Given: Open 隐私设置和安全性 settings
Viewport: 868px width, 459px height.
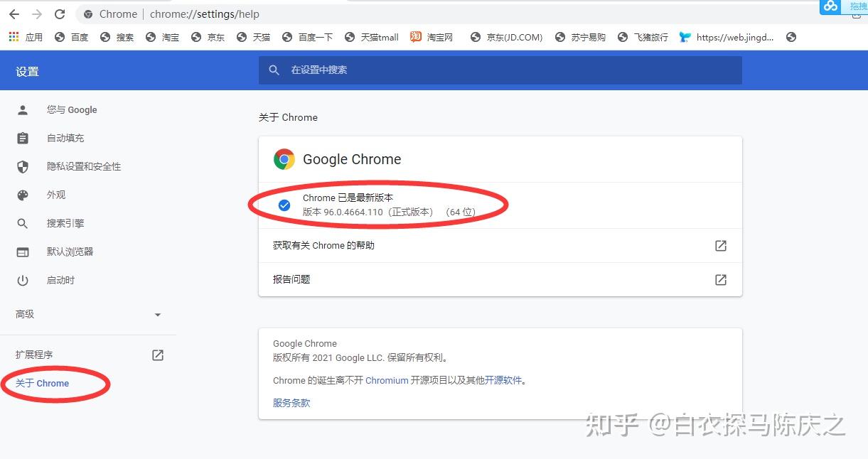Looking at the screenshot, I should 84,166.
